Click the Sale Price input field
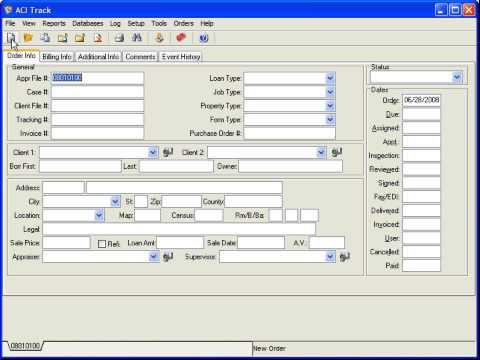 point(66,243)
